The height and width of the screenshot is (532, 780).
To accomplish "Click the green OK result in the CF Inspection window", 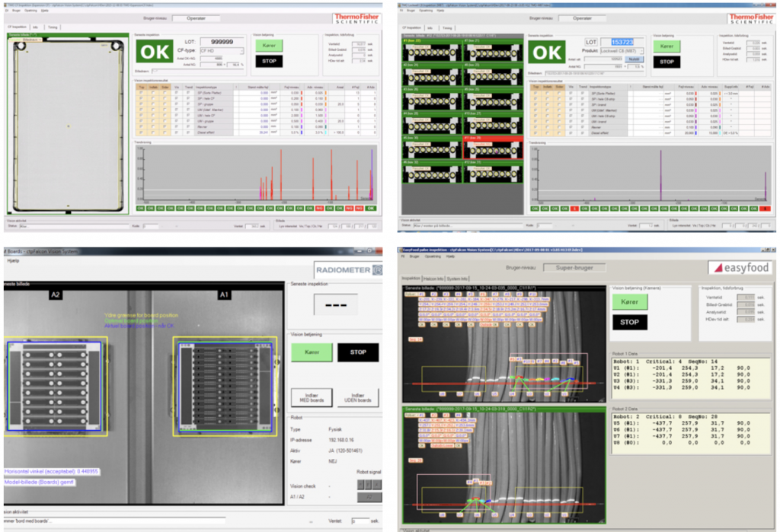I will coord(154,51).
